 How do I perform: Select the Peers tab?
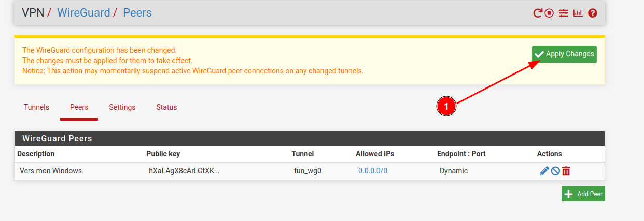79,107
